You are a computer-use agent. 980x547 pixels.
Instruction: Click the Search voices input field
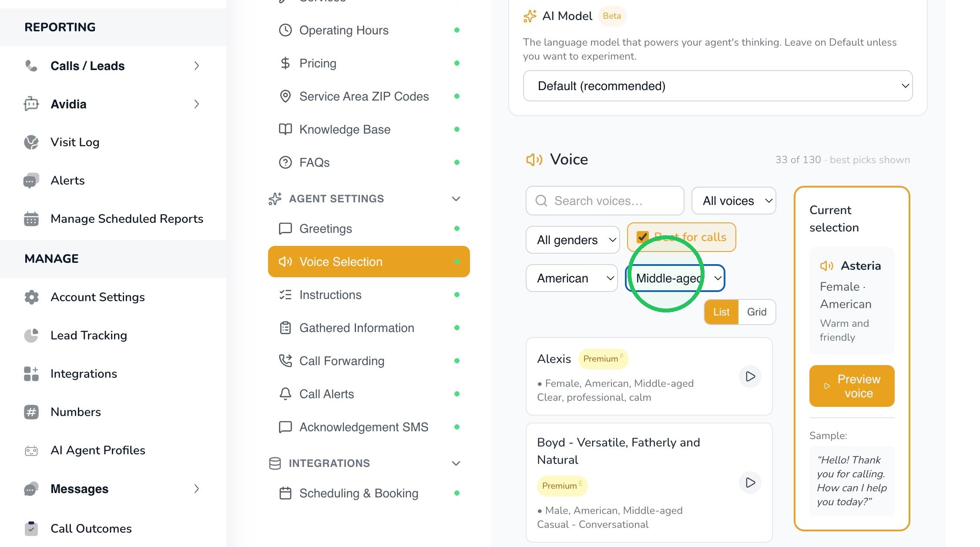point(605,201)
